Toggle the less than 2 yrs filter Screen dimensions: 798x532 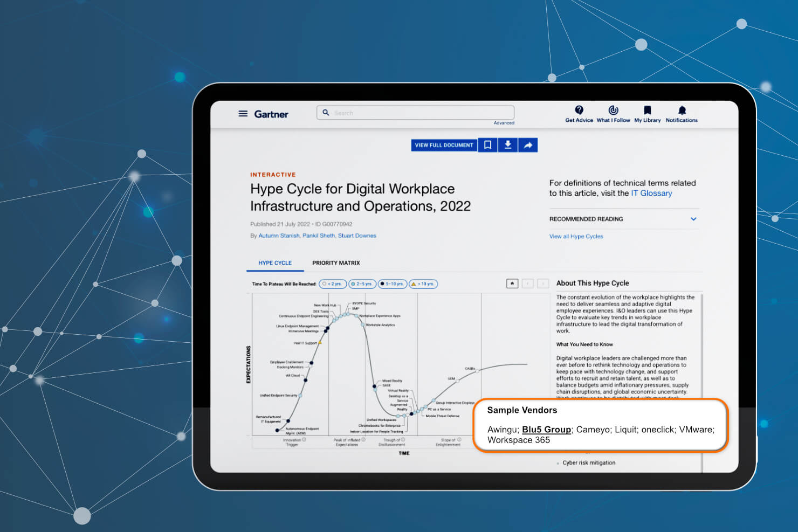coord(333,284)
